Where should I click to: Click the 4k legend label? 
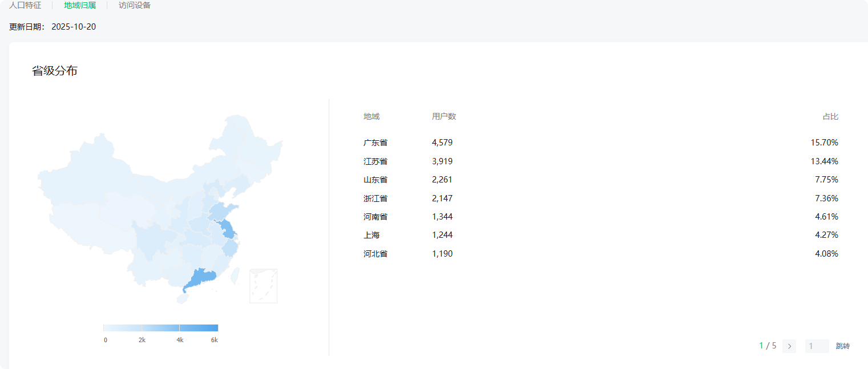point(180,340)
